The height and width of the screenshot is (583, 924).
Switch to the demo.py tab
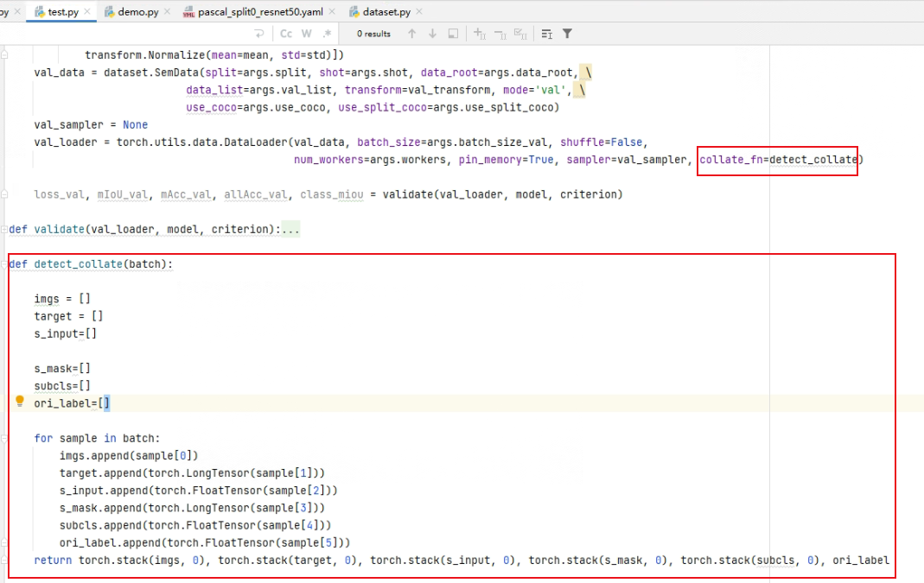138,12
